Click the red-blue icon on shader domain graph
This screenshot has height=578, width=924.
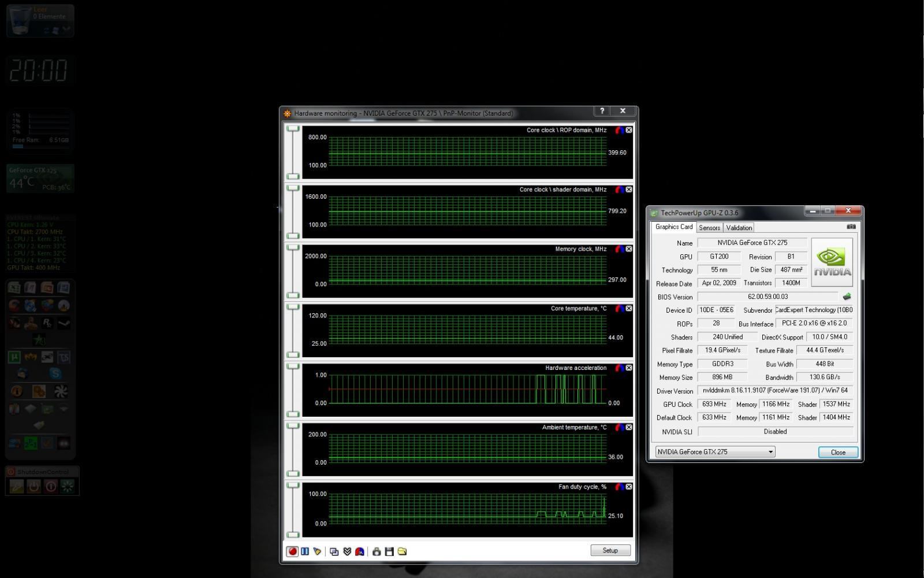[619, 190]
